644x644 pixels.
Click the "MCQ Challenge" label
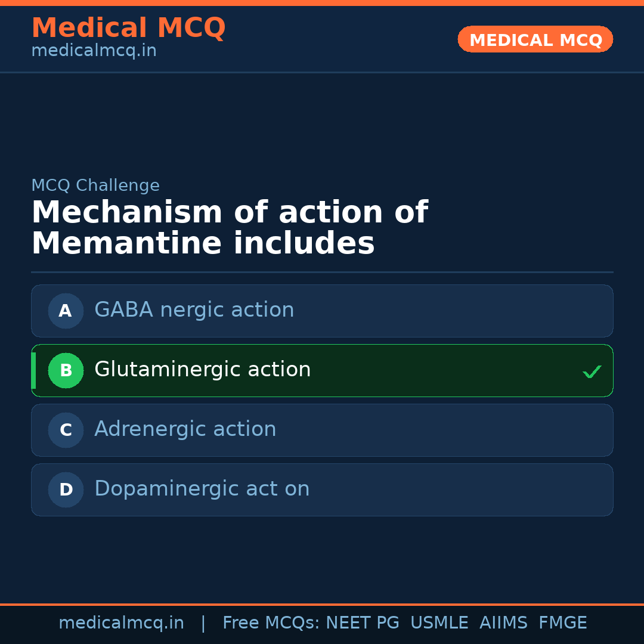pyautogui.click(x=95, y=185)
